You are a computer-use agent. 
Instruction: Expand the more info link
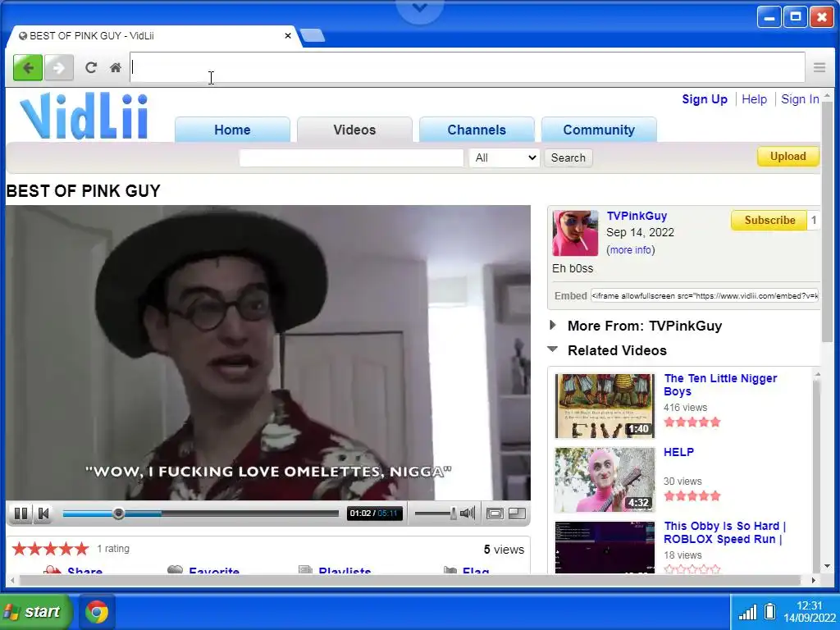[631, 250]
